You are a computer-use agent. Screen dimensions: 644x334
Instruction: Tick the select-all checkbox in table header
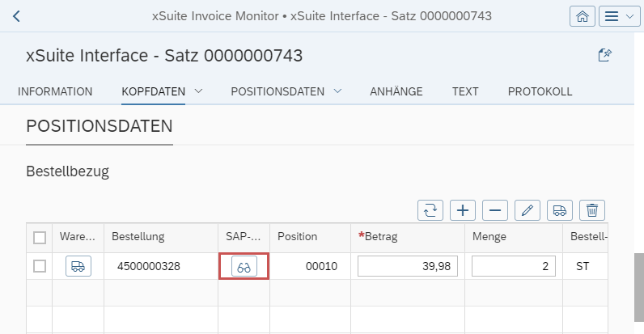coord(40,238)
